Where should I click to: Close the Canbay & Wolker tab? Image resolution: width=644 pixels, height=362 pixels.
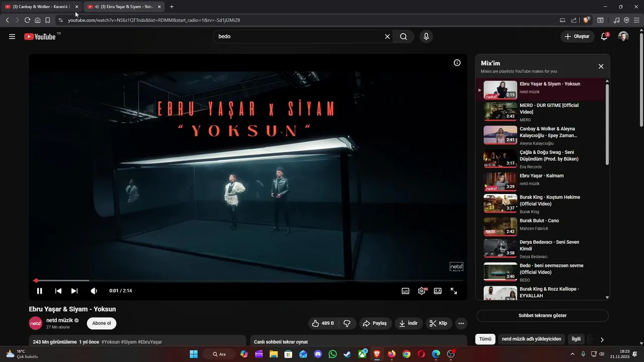76,7
